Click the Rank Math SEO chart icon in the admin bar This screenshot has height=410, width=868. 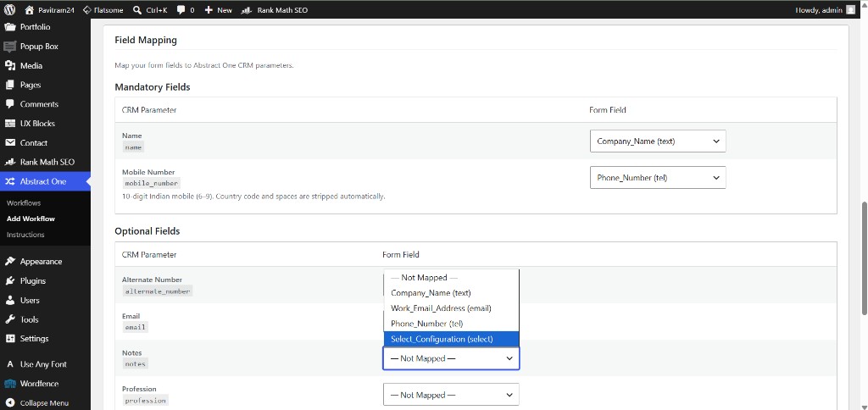[x=248, y=10]
